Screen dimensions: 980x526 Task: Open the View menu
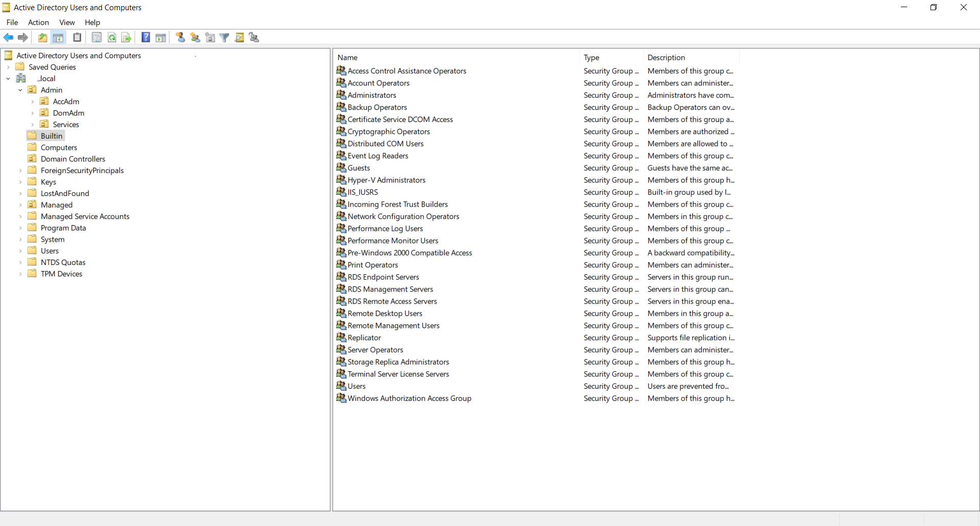[x=67, y=22]
